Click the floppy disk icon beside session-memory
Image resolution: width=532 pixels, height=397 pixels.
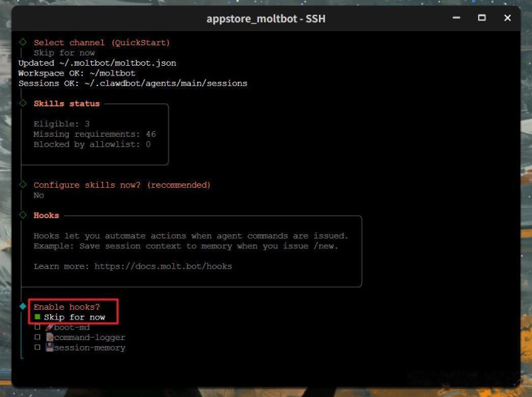pyautogui.click(x=49, y=348)
